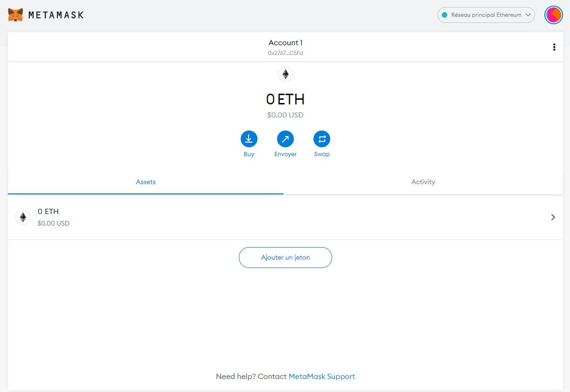Open the three-dot account options menu

click(x=554, y=47)
